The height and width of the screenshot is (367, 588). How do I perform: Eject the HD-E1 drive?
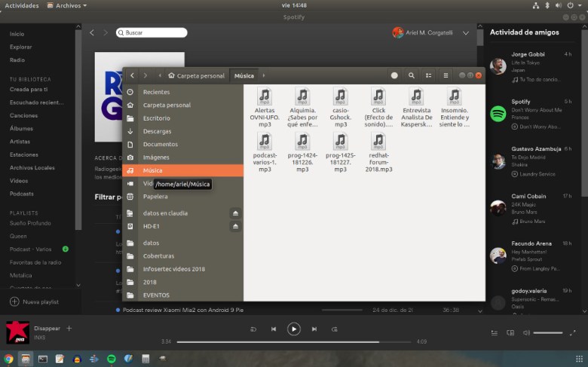[235, 226]
